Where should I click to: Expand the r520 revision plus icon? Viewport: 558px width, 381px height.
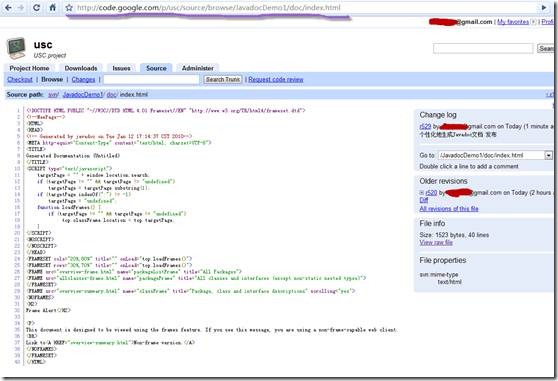pos(422,193)
